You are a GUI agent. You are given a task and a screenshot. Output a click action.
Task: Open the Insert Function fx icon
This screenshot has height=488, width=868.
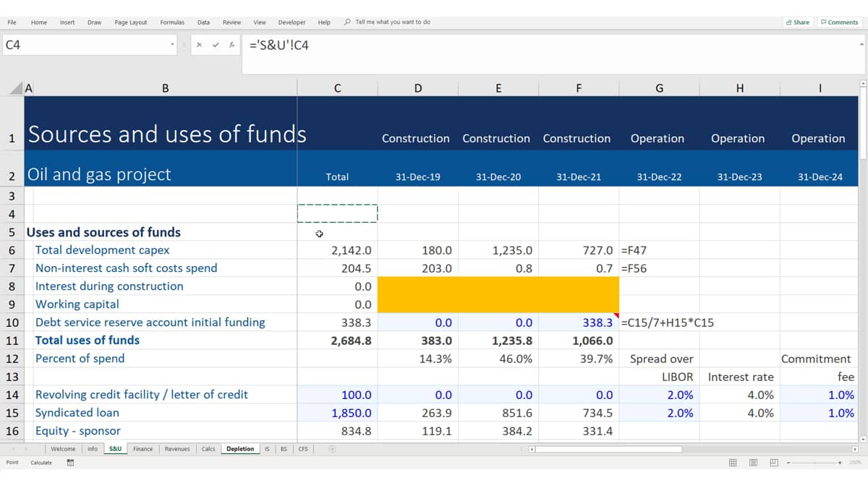tap(231, 45)
